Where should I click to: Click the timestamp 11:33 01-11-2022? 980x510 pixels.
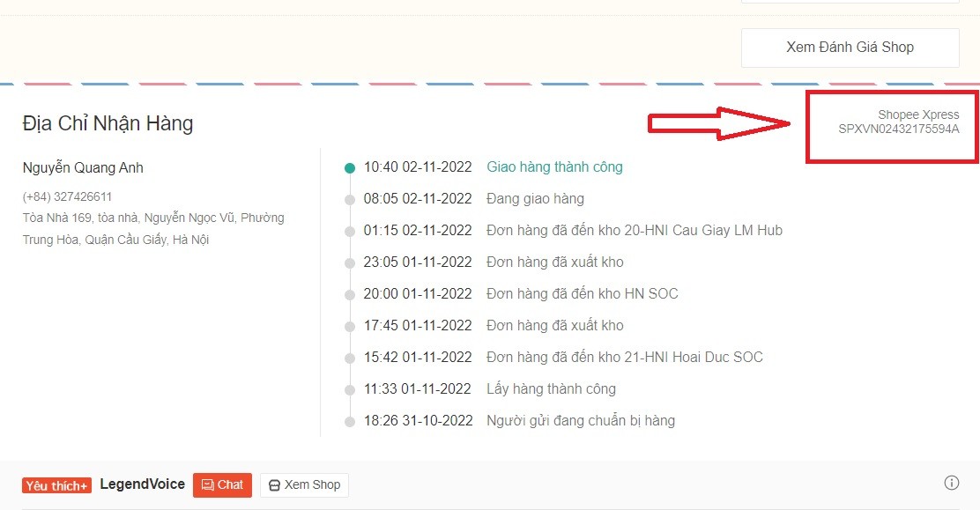418,388
